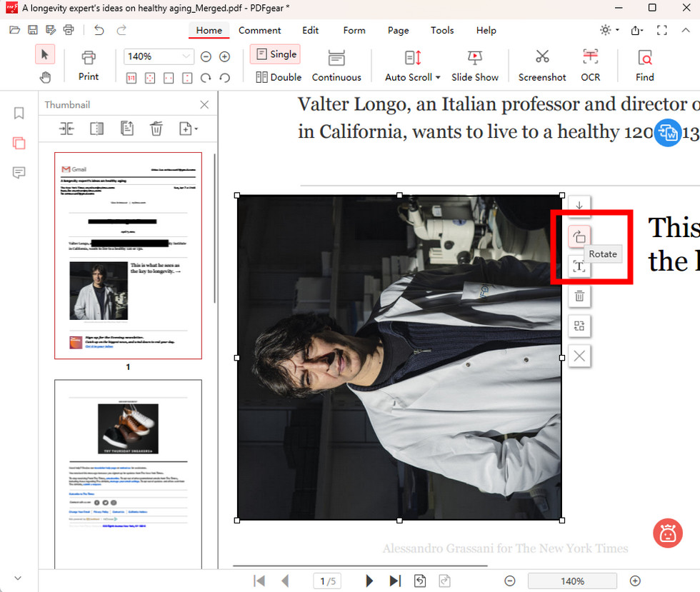The image size is (700, 592).
Task: Download the selected image with the arrow icon
Action: tap(579, 206)
